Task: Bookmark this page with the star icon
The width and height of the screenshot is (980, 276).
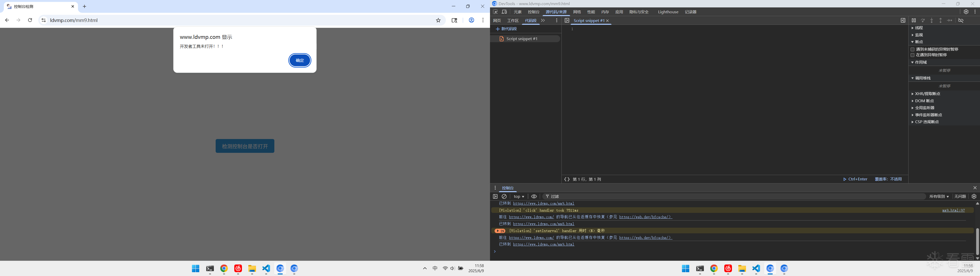Action: tap(438, 20)
